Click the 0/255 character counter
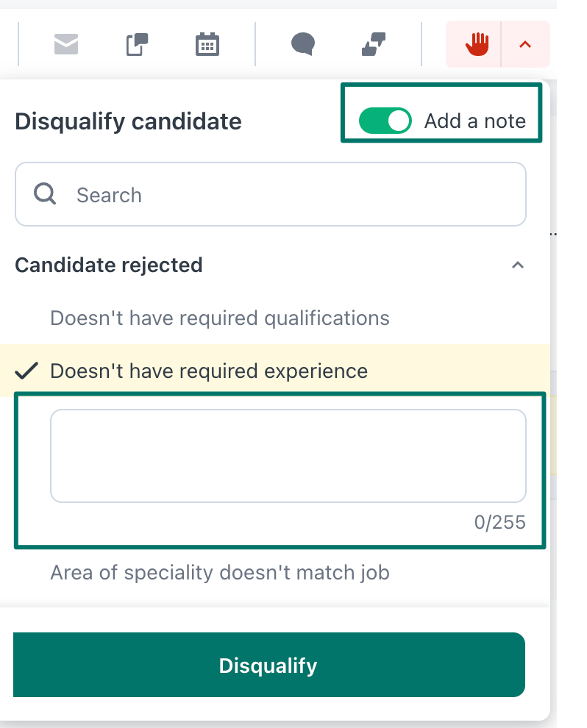Viewport: 587px width, 728px height. pos(499,522)
